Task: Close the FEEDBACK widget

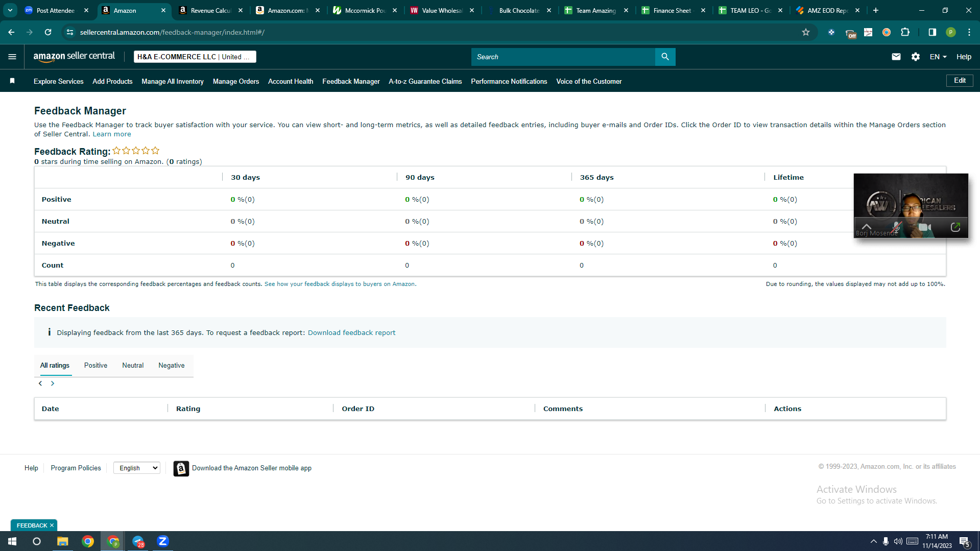Action: pyautogui.click(x=52, y=525)
